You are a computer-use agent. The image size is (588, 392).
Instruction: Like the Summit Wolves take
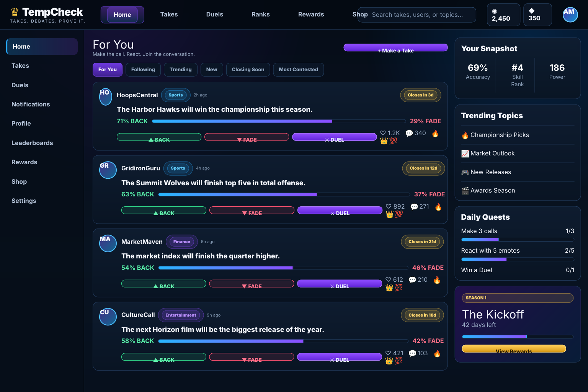(395, 207)
